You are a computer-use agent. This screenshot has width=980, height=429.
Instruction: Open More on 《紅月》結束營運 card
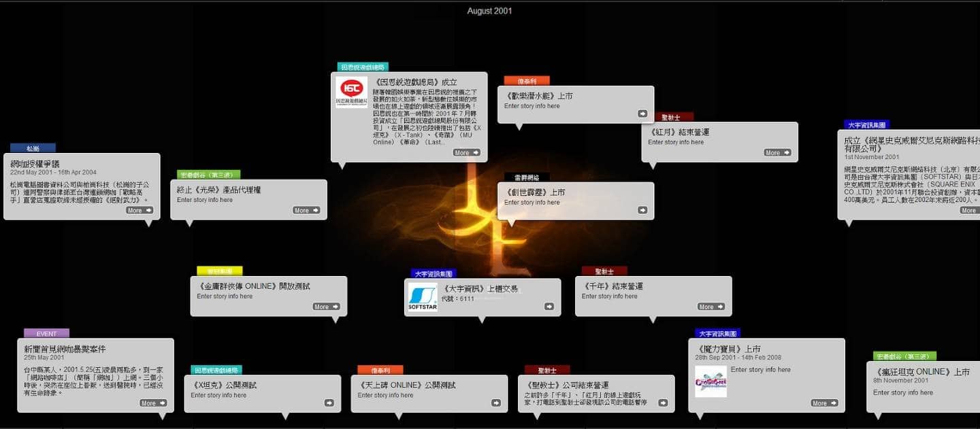pyautogui.click(x=777, y=152)
